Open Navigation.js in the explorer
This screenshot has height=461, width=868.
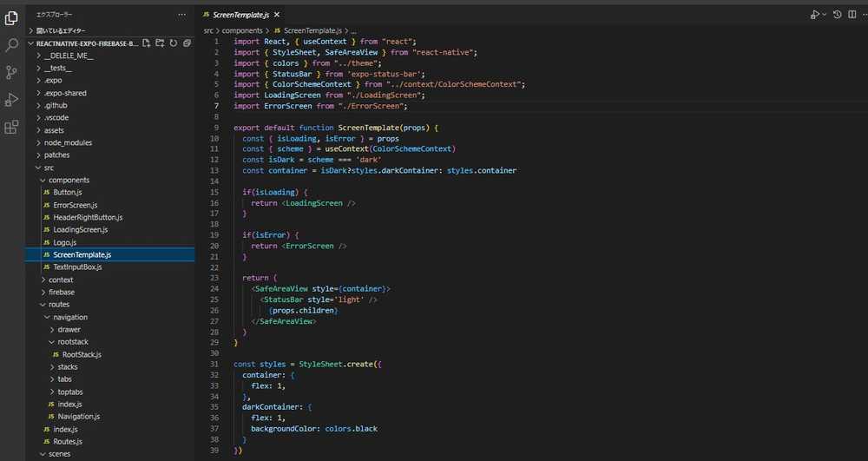tap(111, 416)
